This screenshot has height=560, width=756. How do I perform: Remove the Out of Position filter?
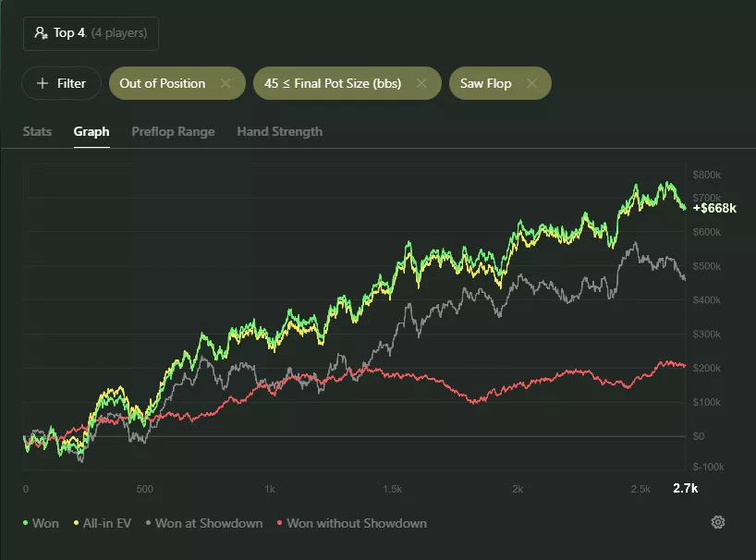click(x=226, y=83)
